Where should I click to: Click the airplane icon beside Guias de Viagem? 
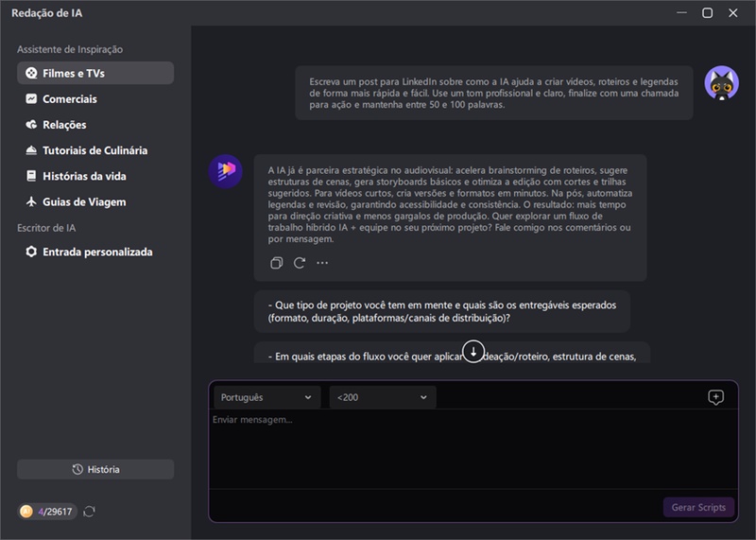pyautogui.click(x=31, y=201)
